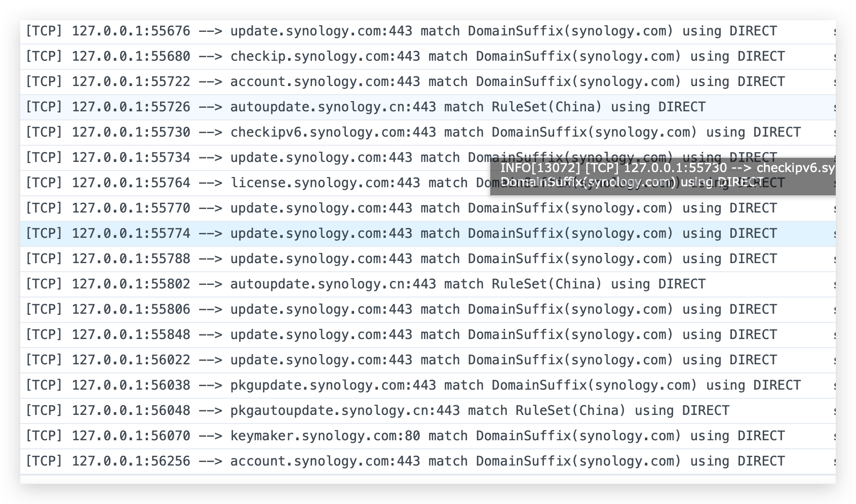The height and width of the screenshot is (504, 856).
Task: Click pkgupdate.synology.com log row
Action: [x=428, y=386]
